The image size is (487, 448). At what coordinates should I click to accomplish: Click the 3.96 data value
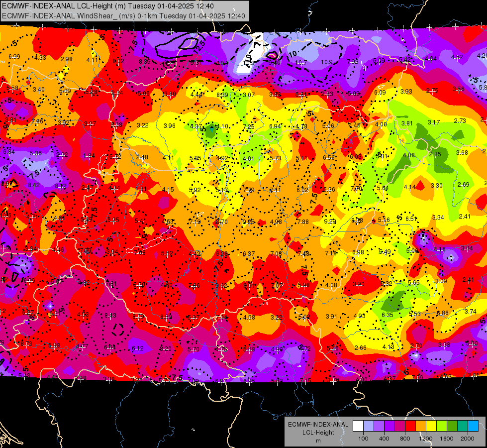[170, 125]
